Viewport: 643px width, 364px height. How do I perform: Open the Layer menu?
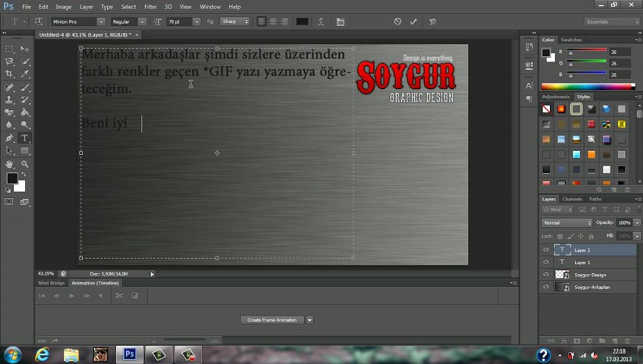(x=86, y=7)
